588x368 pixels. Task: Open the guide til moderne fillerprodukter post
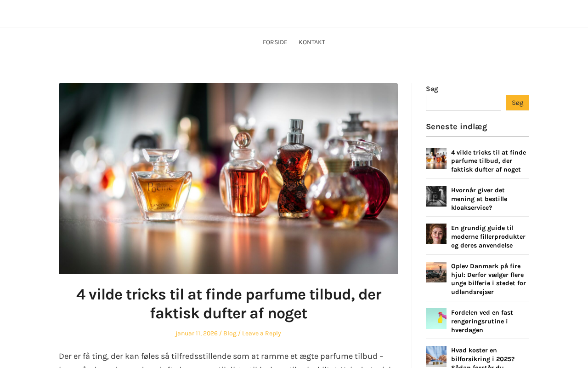click(488, 237)
